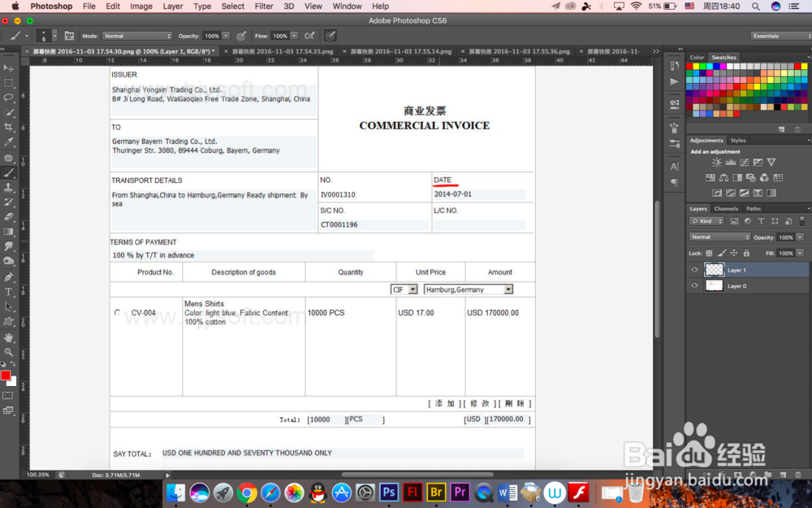This screenshot has width=812, height=508.
Task: Pick the black swatch in Swatches panel
Action: (x=777, y=106)
